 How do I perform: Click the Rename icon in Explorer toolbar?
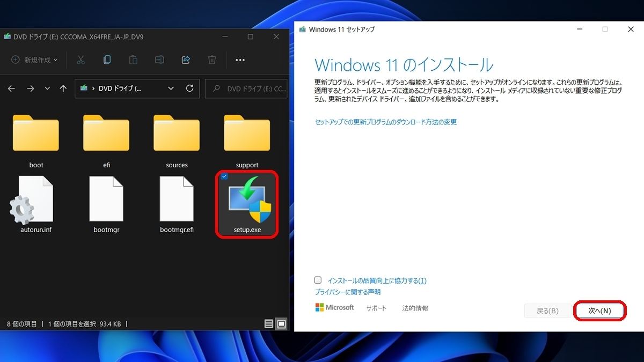(159, 60)
